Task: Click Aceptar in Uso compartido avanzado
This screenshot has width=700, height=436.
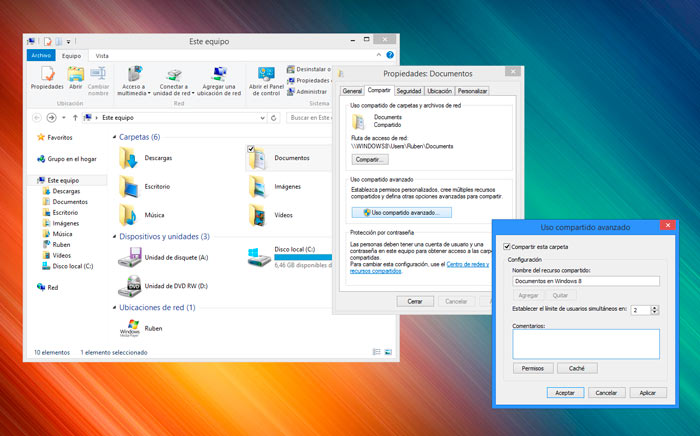Action: coord(565,393)
